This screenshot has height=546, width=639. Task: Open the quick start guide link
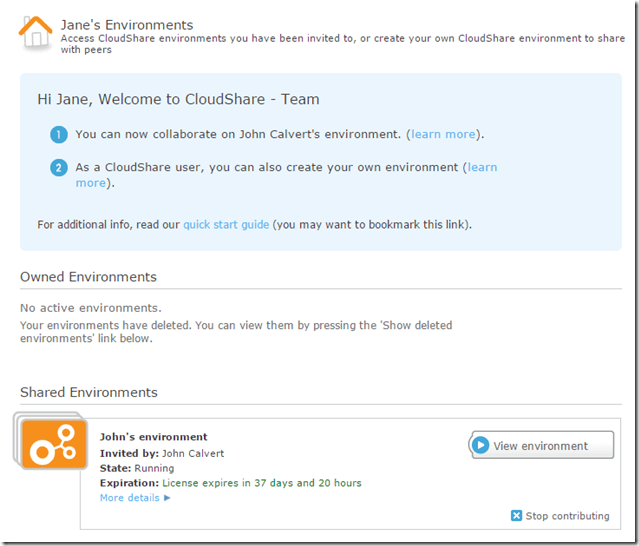coord(226,225)
